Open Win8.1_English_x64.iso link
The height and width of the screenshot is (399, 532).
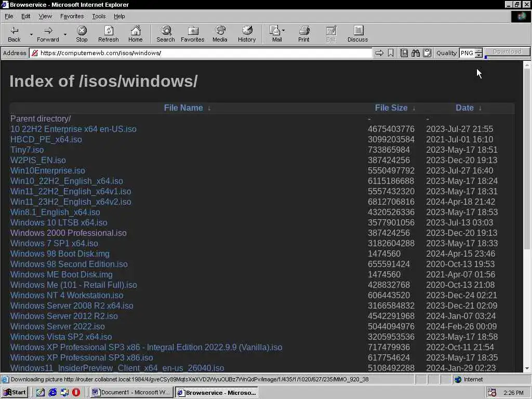55,212
